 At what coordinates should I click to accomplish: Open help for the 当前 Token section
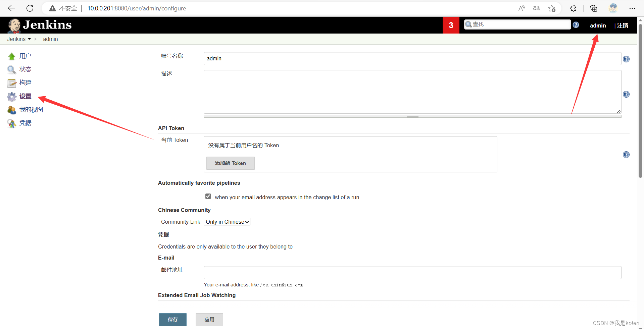pyautogui.click(x=626, y=155)
